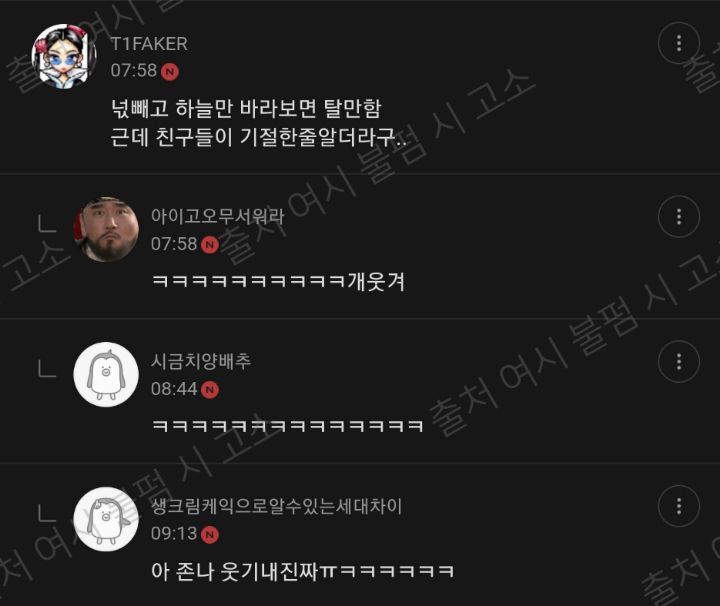Open the 생크림케익으로알수있는세대차이 username
This screenshot has height=606, width=720.
tap(276, 506)
